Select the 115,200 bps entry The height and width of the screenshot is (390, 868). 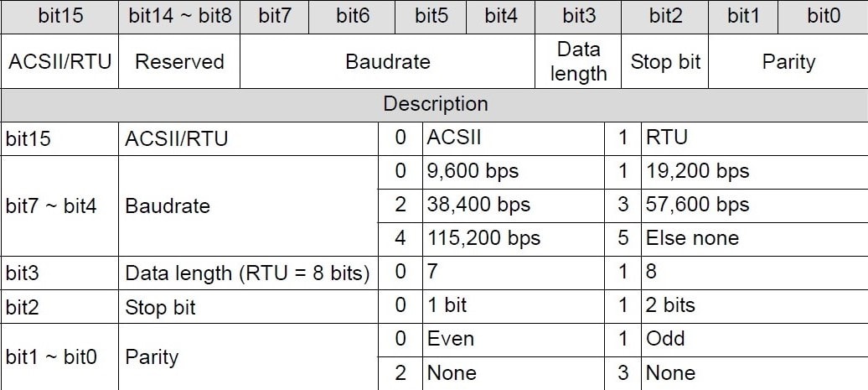click(x=513, y=239)
